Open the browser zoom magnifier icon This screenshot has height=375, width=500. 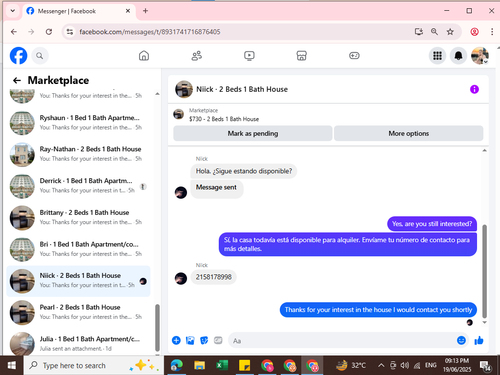point(434,32)
